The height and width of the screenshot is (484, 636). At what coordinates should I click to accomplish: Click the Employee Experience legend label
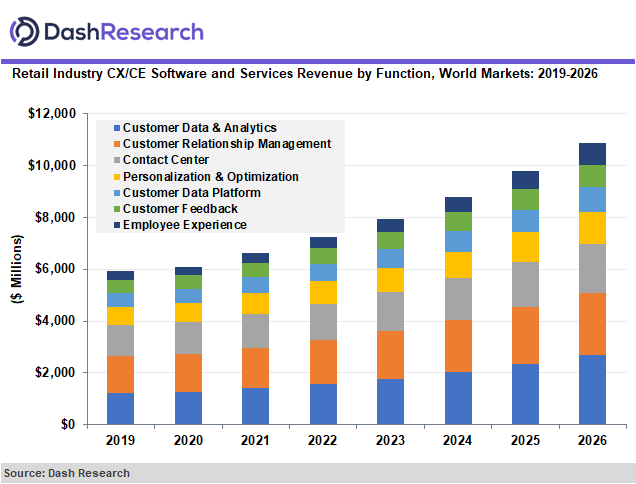pos(185,225)
